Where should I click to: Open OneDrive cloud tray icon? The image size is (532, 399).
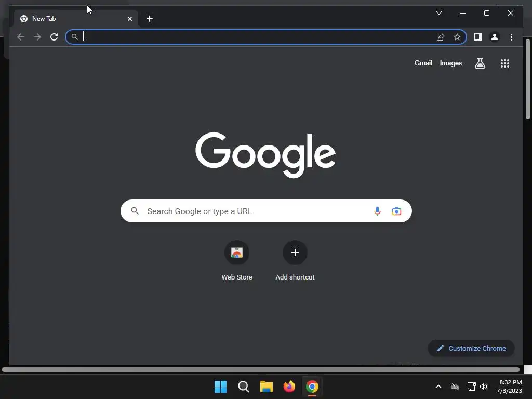[x=455, y=387]
